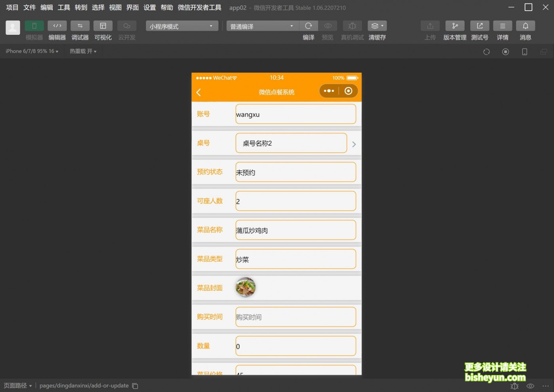Viewport: 554px width, 392px height.
Task: Click the real device debug bug icon
Action: tap(352, 26)
